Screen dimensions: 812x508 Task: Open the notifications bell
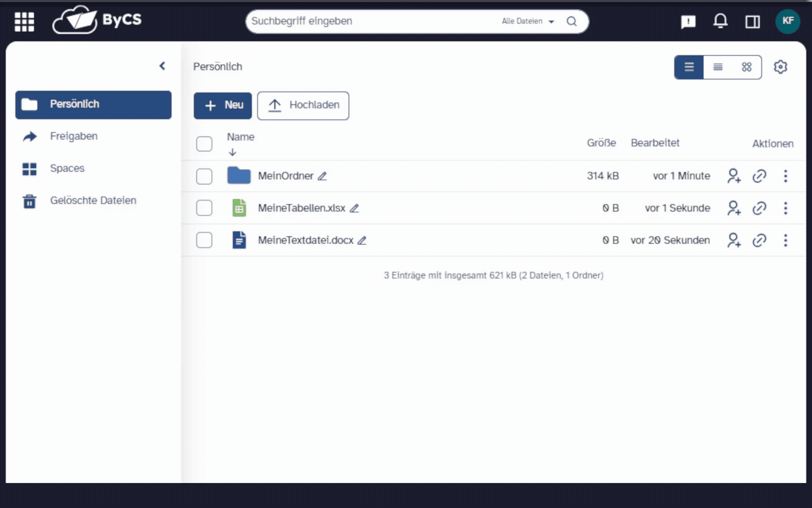click(720, 21)
